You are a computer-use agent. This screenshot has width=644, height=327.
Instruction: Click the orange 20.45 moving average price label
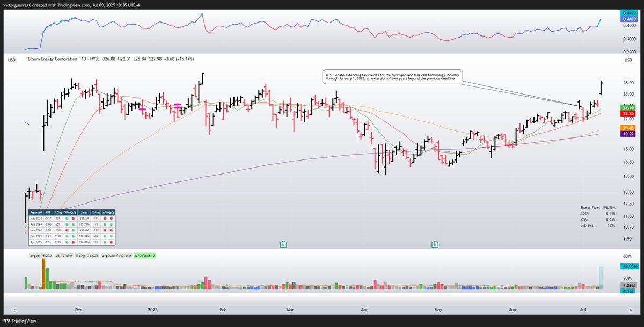click(x=627, y=128)
